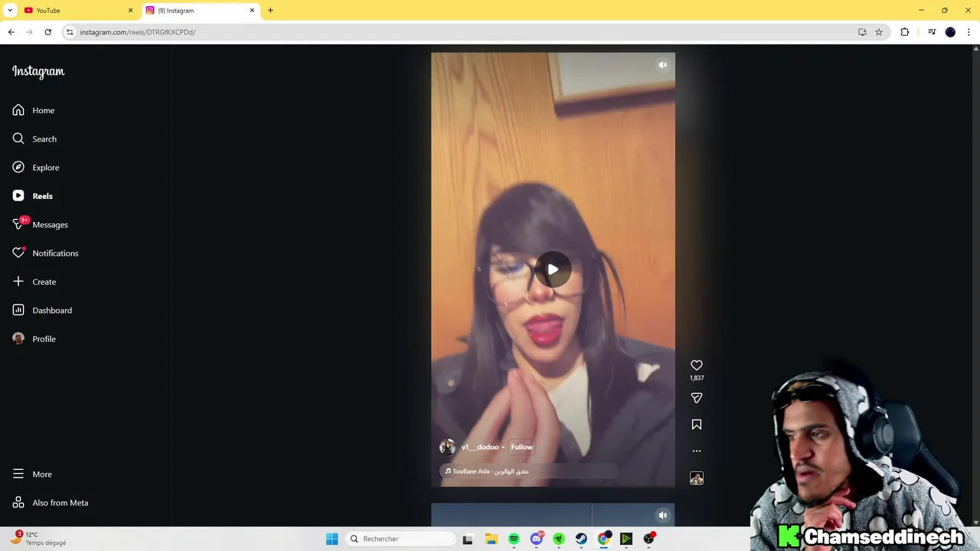Open Messages with unread badge

[40, 224]
